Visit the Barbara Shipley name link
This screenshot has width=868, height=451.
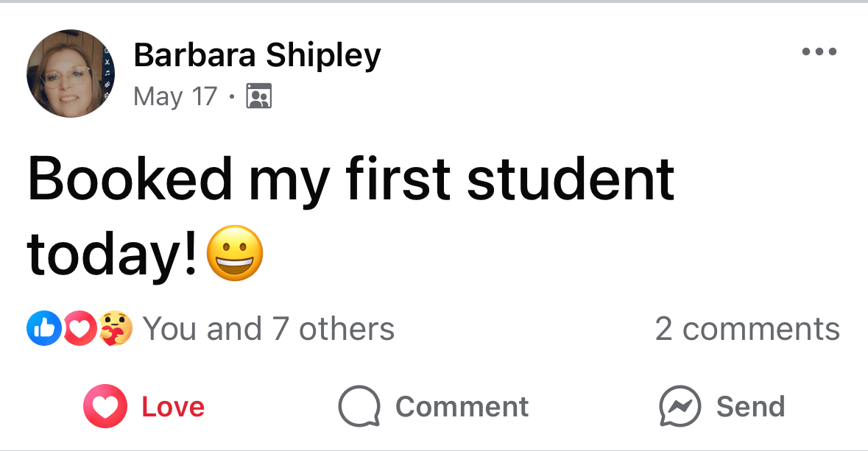point(258,55)
